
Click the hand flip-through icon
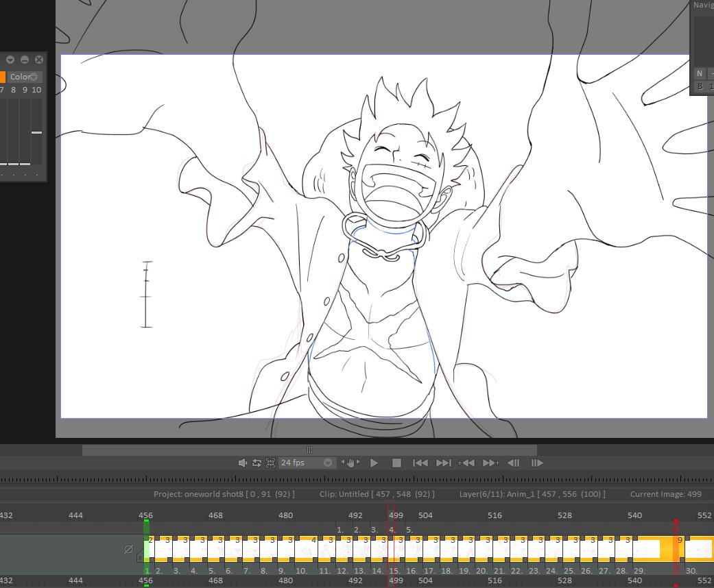pyautogui.click(x=350, y=463)
